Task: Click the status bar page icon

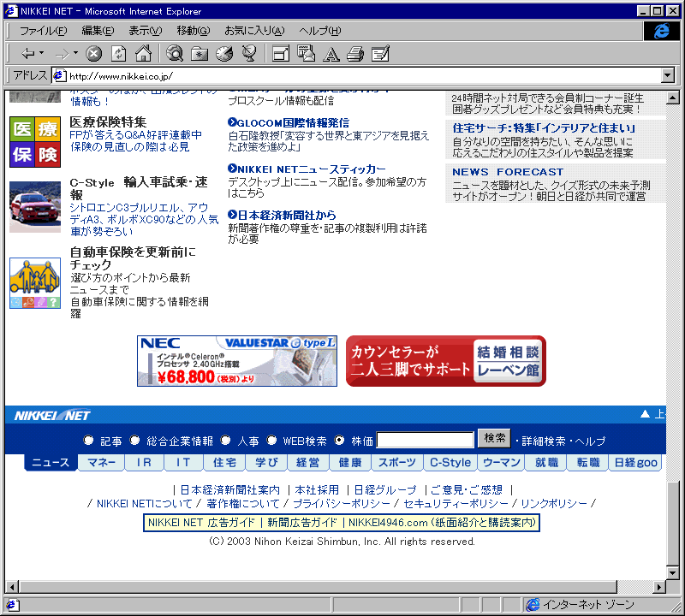Action: click(11, 605)
